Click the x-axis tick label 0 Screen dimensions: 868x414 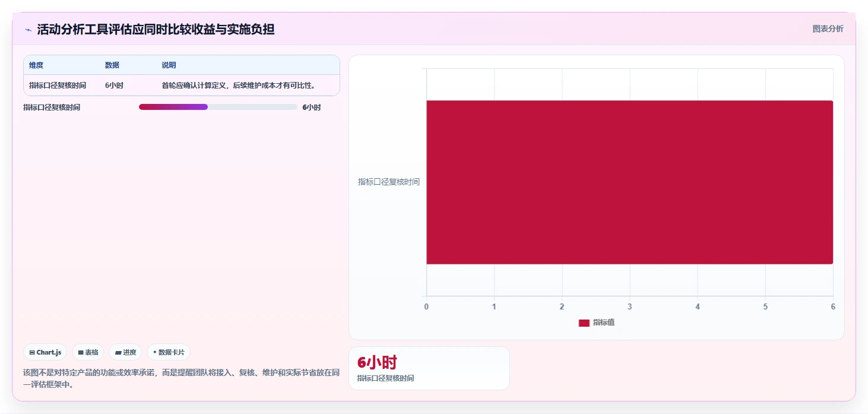pyautogui.click(x=426, y=307)
